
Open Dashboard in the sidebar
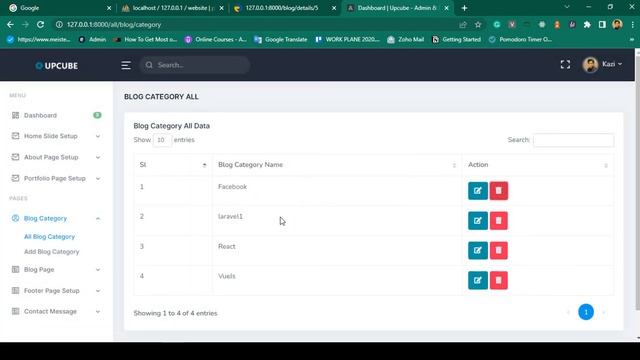click(56, 116)
